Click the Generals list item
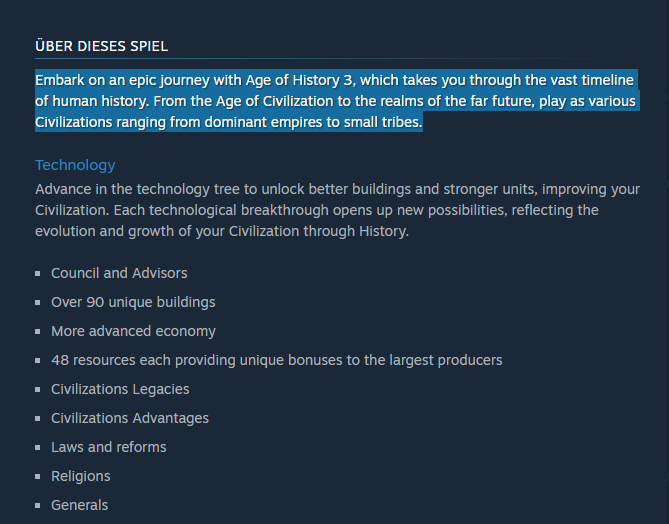 (79, 505)
